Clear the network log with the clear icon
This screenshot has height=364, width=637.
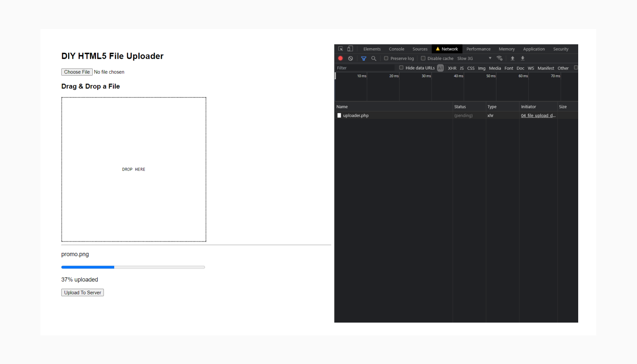351,58
